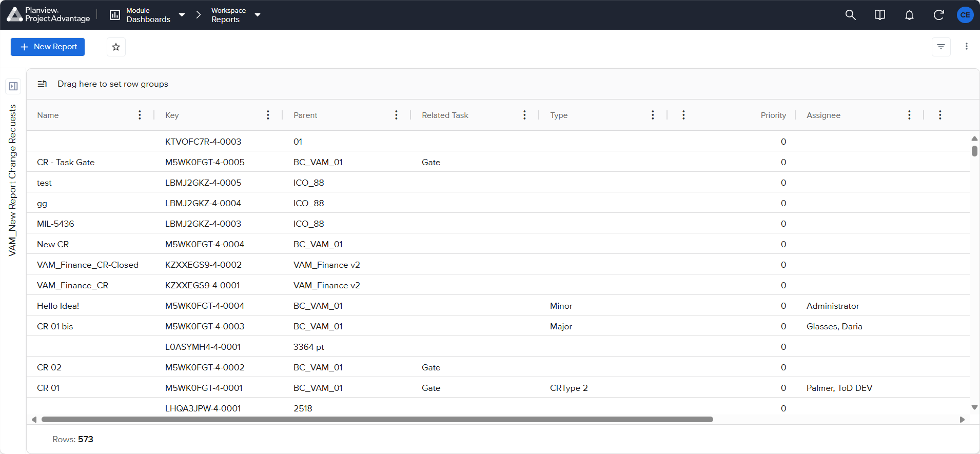Click the horizontal scrollbar thumb
Image resolution: width=980 pixels, height=454 pixels.
coord(377,420)
